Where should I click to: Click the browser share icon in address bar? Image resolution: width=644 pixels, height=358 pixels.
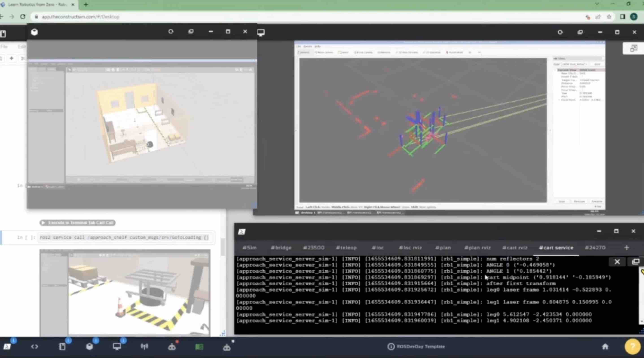click(x=598, y=17)
